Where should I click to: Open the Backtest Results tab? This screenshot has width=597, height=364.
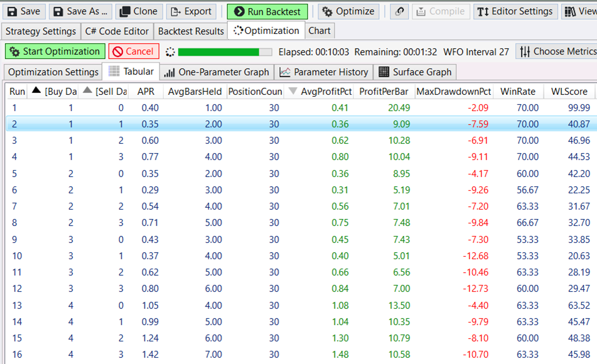pyautogui.click(x=191, y=31)
